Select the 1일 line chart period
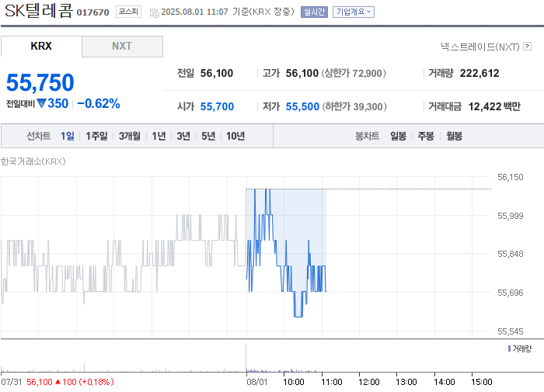Screen dimensions: 544x392 pos(68,136)
